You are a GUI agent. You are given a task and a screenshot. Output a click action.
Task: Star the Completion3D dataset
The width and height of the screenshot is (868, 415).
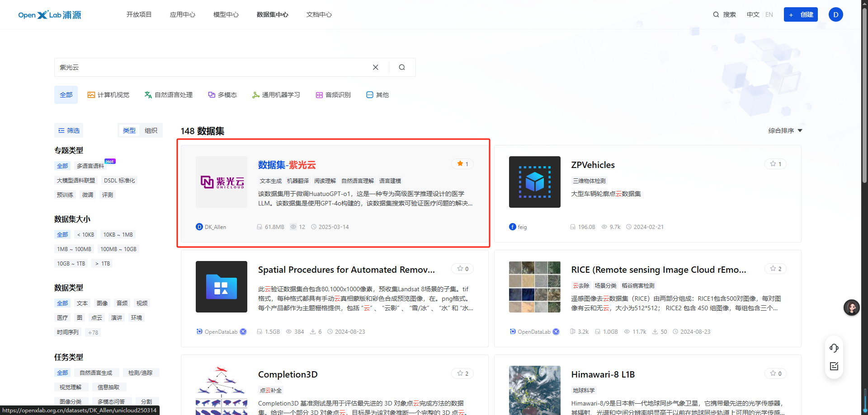pos(462,373)
